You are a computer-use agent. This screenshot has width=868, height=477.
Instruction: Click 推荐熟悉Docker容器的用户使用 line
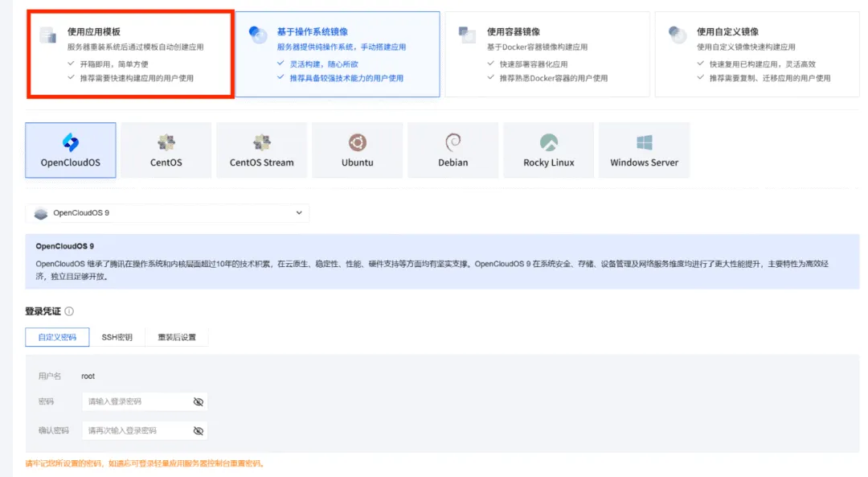pyautogui.click(x=554, y=78)
